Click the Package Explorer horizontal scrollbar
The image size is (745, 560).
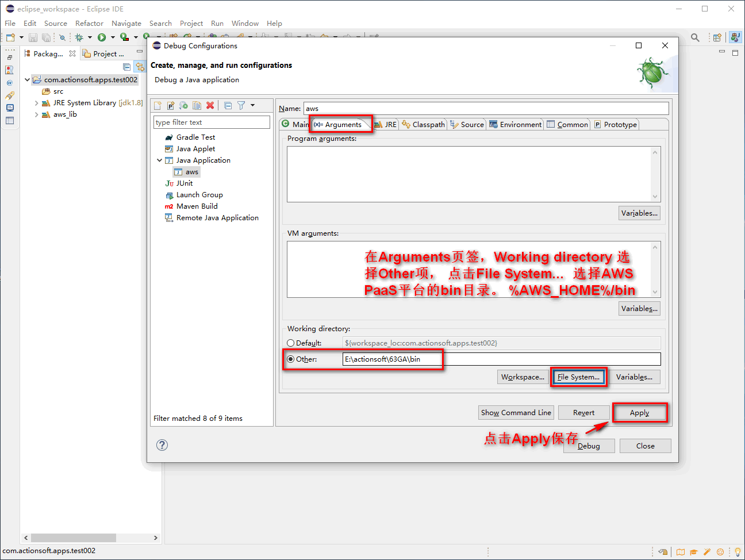click(74, 538)
